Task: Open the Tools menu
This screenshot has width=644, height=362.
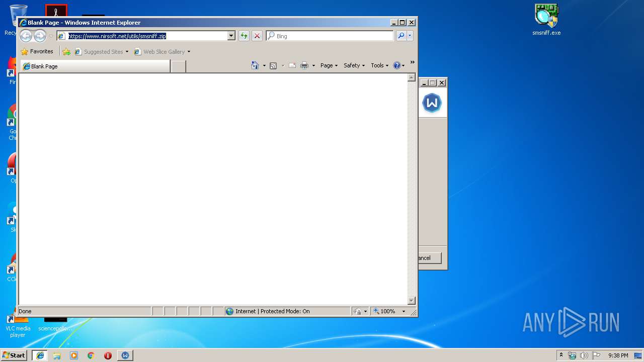Action: point(379,65)
